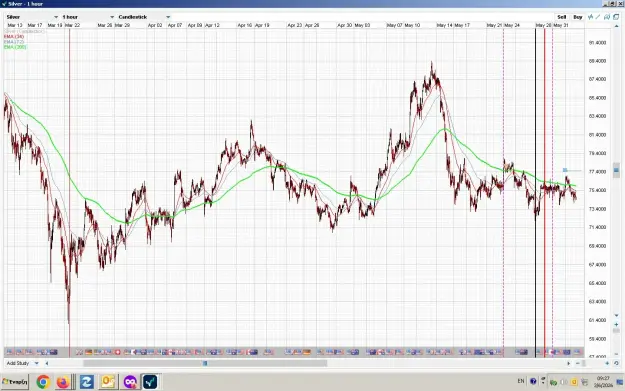
Task: Open the blue arrows app in taskbar
Action: (86, 382)
